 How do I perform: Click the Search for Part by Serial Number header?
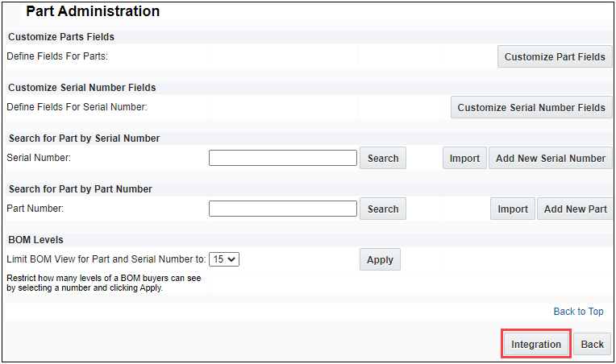point(84,139)
